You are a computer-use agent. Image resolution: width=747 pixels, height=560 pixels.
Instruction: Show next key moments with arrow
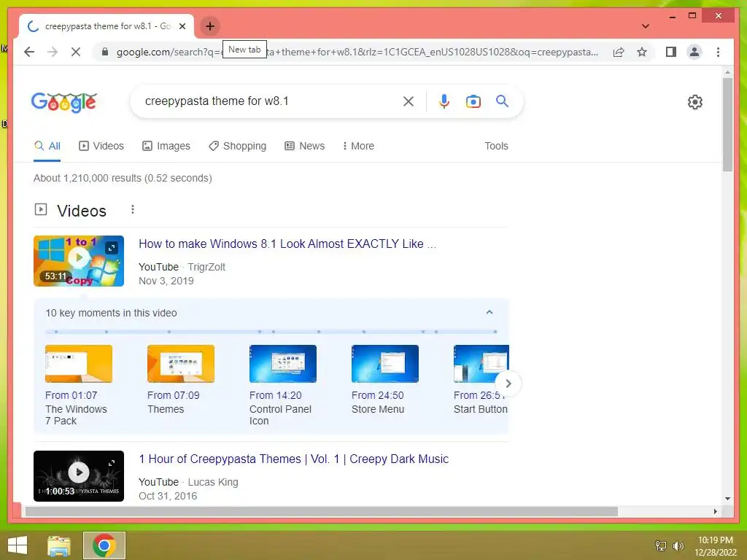(508, 384)
